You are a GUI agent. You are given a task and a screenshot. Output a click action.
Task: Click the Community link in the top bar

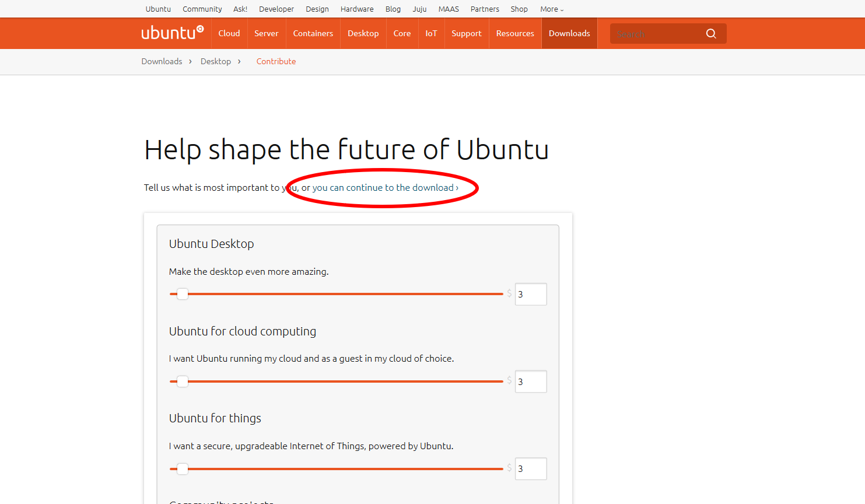202,9
